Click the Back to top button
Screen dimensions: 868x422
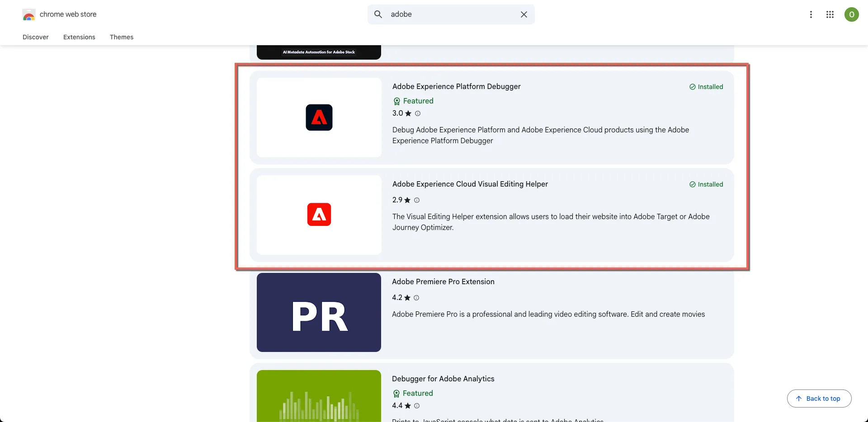pos(819,399)
